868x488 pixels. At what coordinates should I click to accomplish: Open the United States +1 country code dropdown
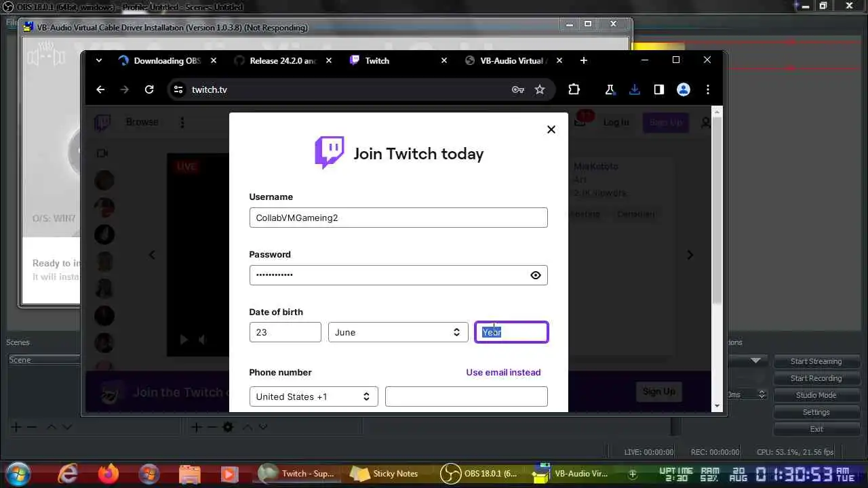[313, 396]
